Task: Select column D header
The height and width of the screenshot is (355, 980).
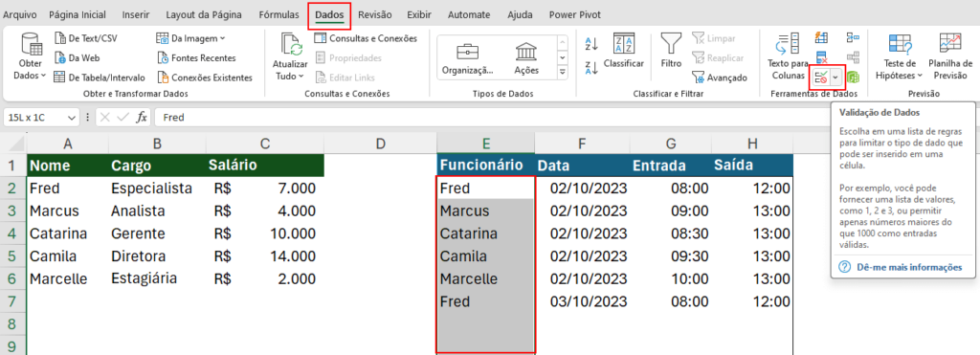Action: point(380,144)
